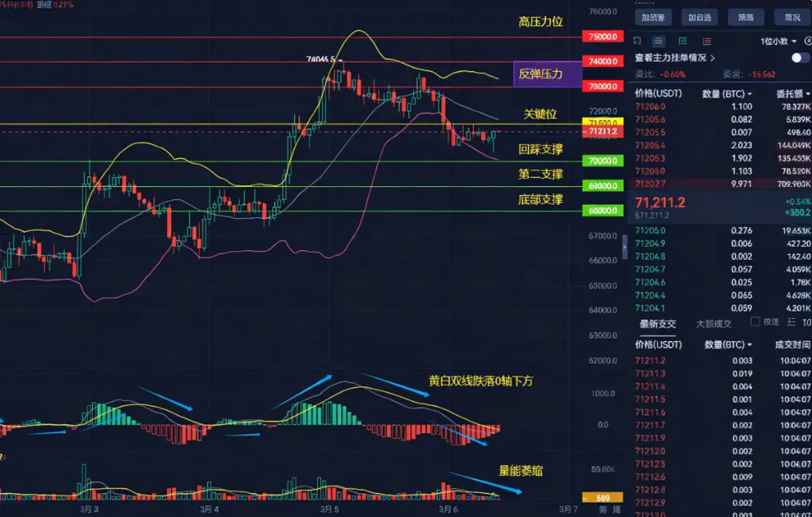Viewport: 812px width, 517px height.
Task: Click the red 74000.0 price line label
Action: pos(603,62)
